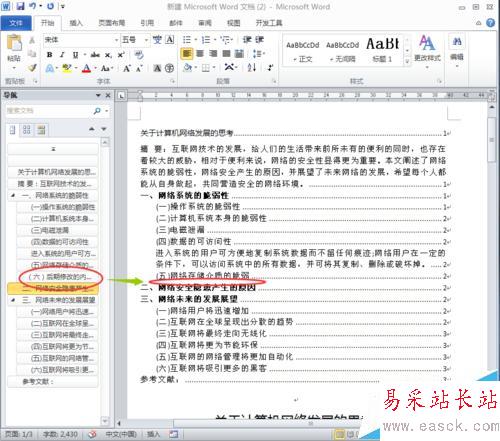Expand the Styles gallery more arrow
The height and width of the screenshot is (441, 500).
(407, 62)
